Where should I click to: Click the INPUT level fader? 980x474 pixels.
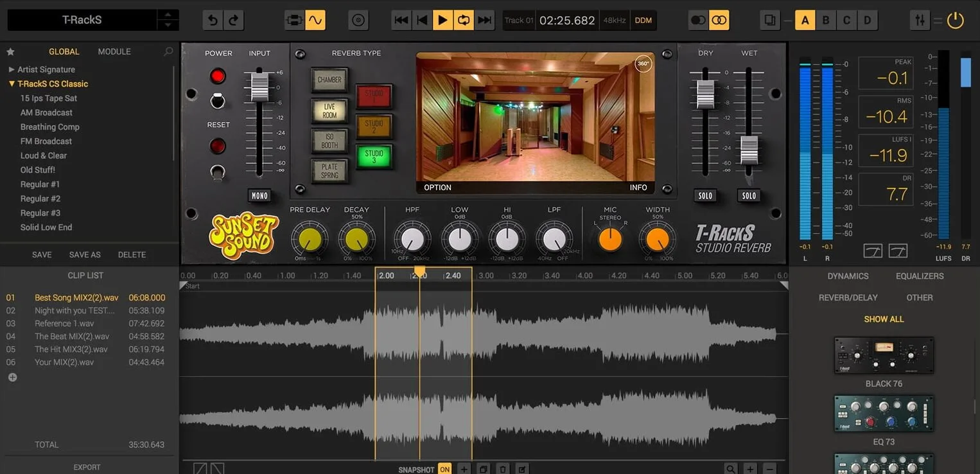pos(259,87)
